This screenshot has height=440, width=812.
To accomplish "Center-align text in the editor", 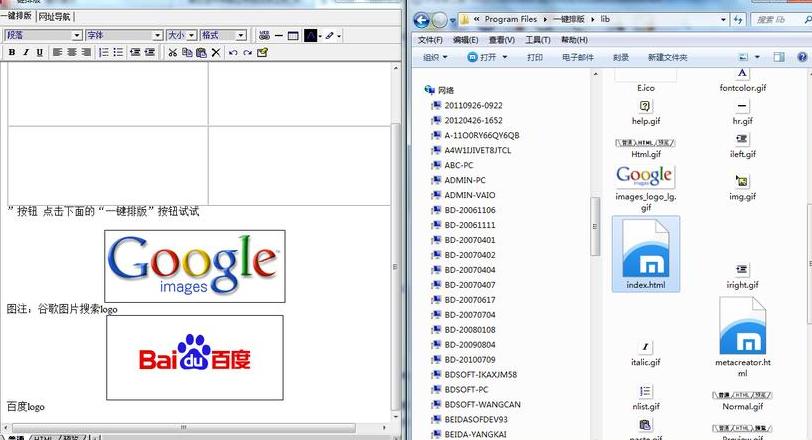I will tap(72, 52).
